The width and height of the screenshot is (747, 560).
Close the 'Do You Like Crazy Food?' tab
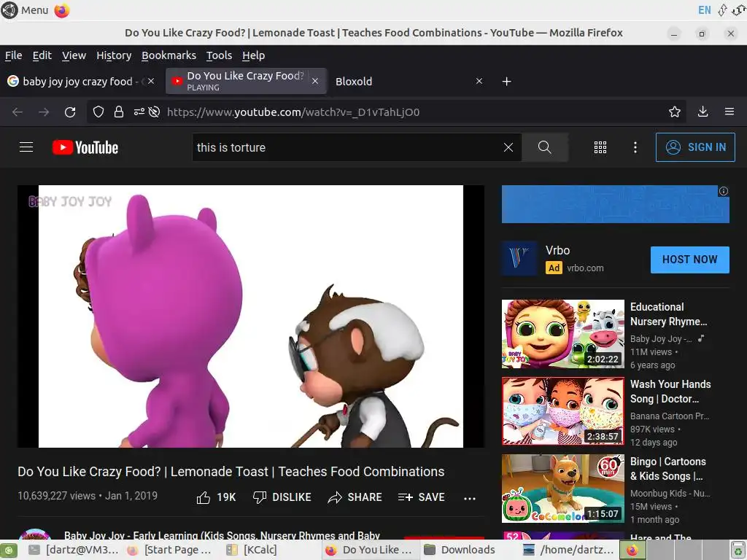click(315, 81)
